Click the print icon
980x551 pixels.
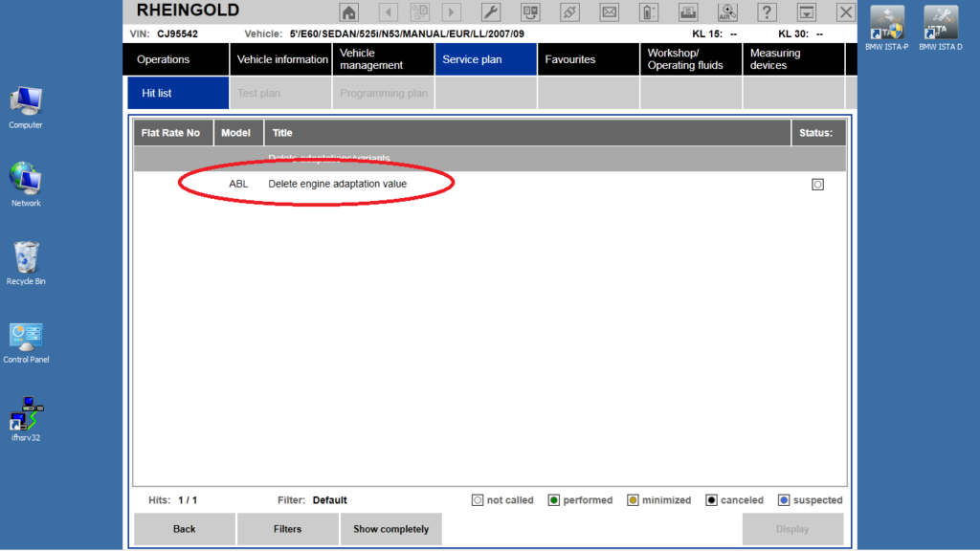pyautogui.click(x=688, y=11)
